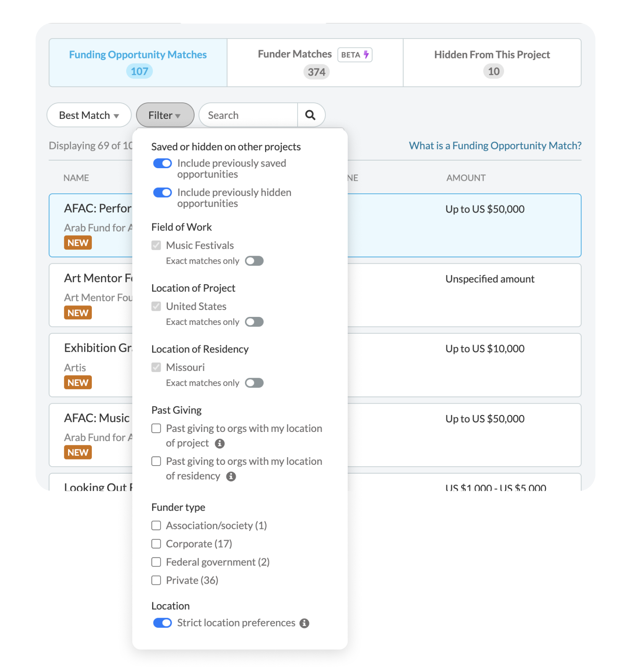Enable Exact matches only for Missouri residency
This screenshot has width=631, height=672.
pos(254,383)
